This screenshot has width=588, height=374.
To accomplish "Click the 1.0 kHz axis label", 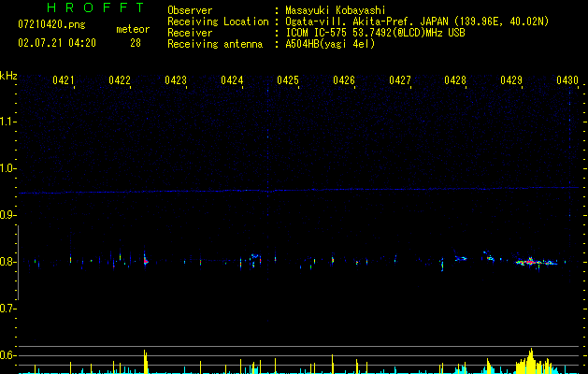I will pyautogui.click(x=7, y=168).
